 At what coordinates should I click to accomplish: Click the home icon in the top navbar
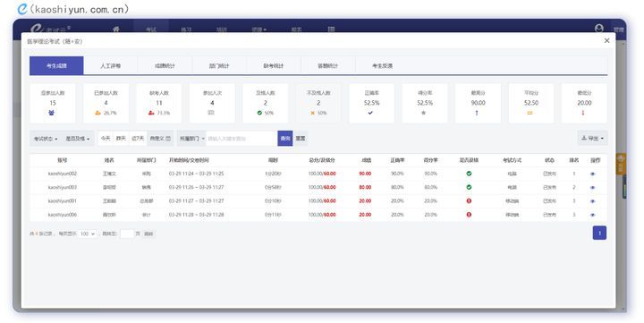116,30
